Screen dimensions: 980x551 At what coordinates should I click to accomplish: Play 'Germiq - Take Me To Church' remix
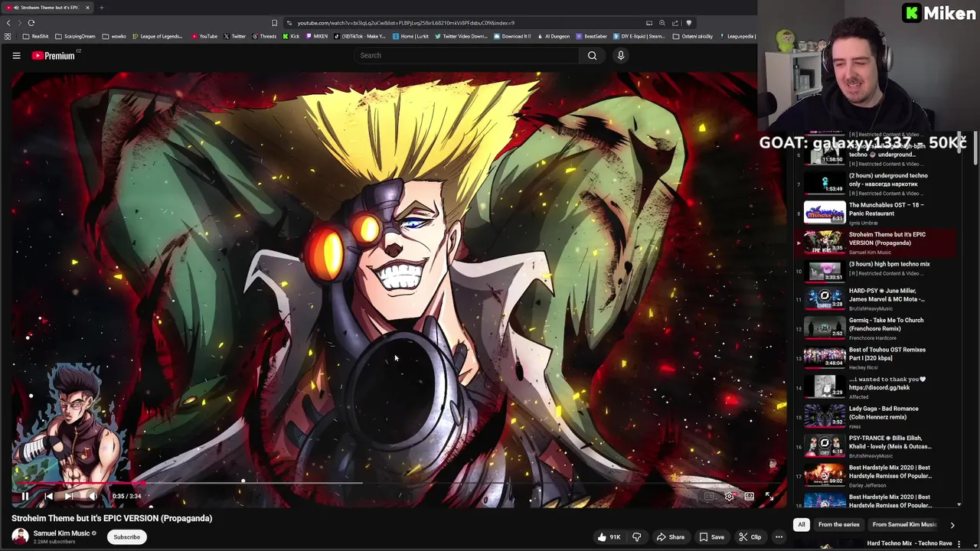(x=875, y=329)
